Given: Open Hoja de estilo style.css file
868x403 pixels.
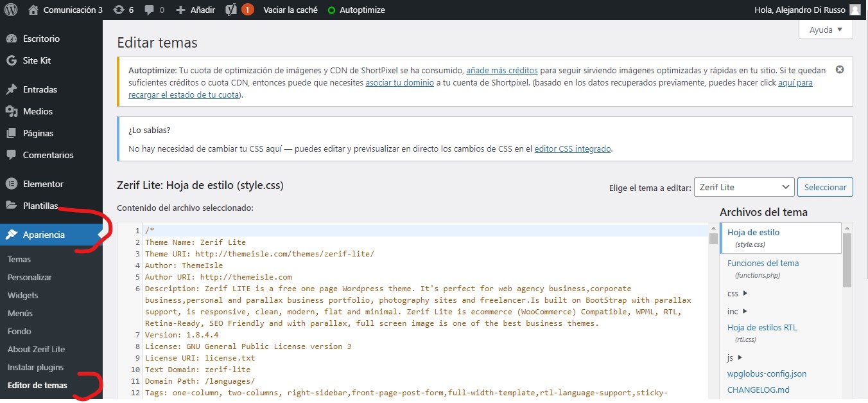Looking at the screenshot, I should click(x=780, y=238).
